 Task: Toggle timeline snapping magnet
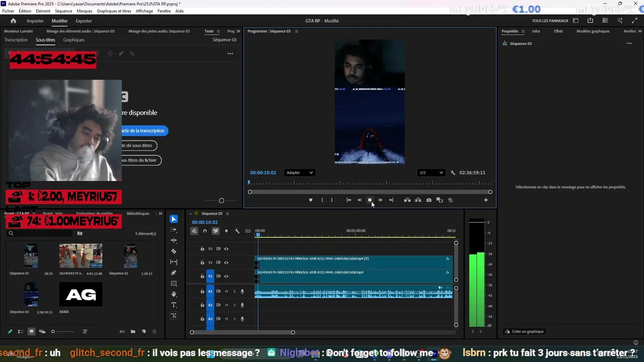coord(205,231)
